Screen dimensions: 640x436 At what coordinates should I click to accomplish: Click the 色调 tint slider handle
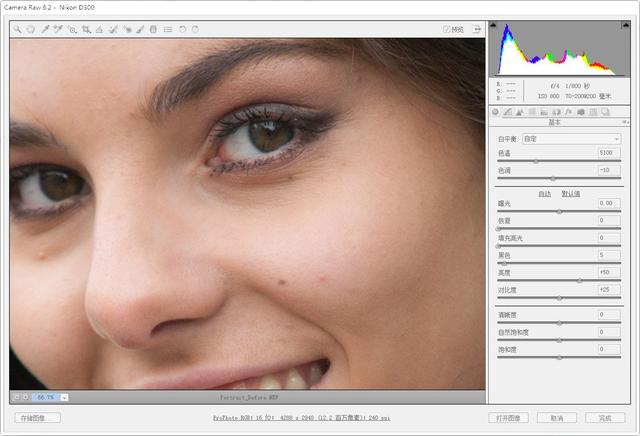coord(553,178)
